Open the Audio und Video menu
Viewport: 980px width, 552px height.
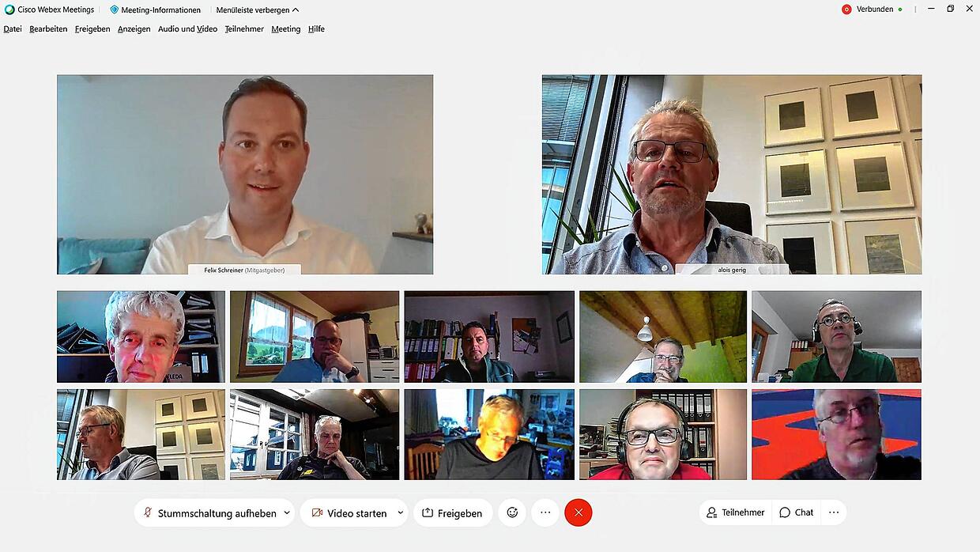pyautogui.click(x=187, y=28)
